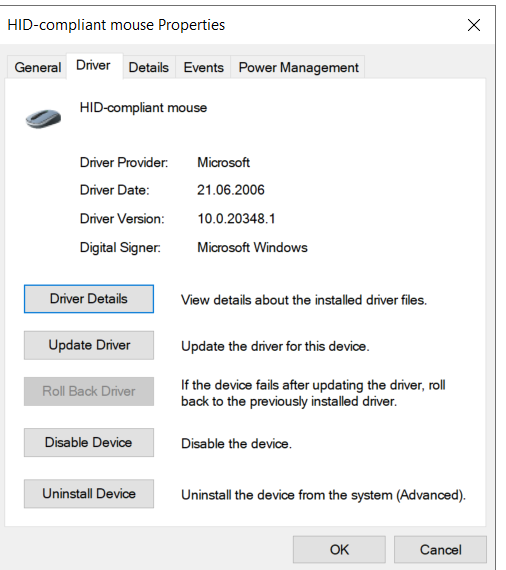Click the 'Digital Signer:' label
The image size is (506, 570).
coord(120,248)
